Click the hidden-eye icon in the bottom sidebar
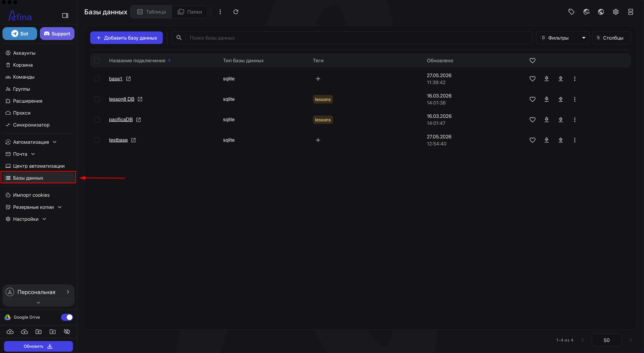Screen dimensions: 644x353 (x=67, y=332)
